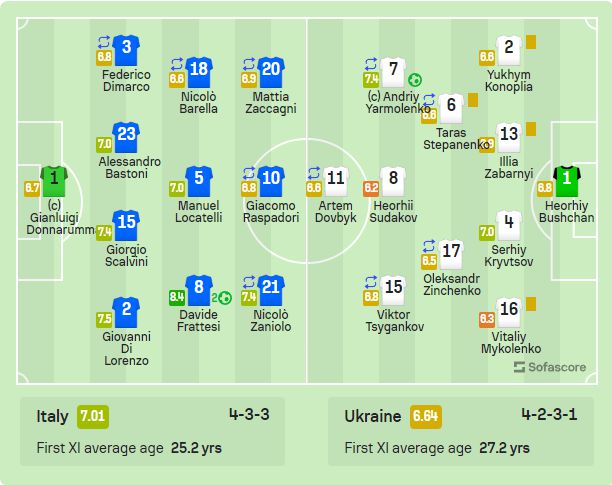
Task: Click Mykolenko's yellow card icon
Action: pos(531,304)
